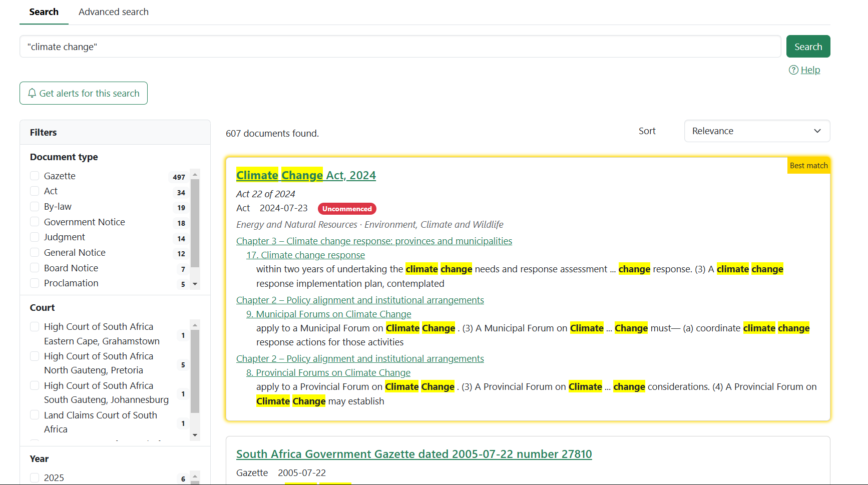Open the Climate Change Act, 2024 link
Image resolution: width=868 pixels, height=485 pixels.
(x=306, y=175)
